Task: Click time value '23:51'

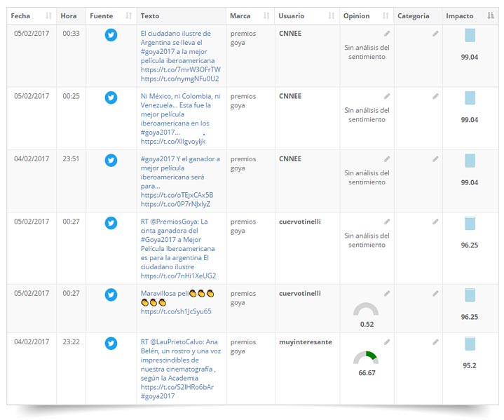Action: 71,159
